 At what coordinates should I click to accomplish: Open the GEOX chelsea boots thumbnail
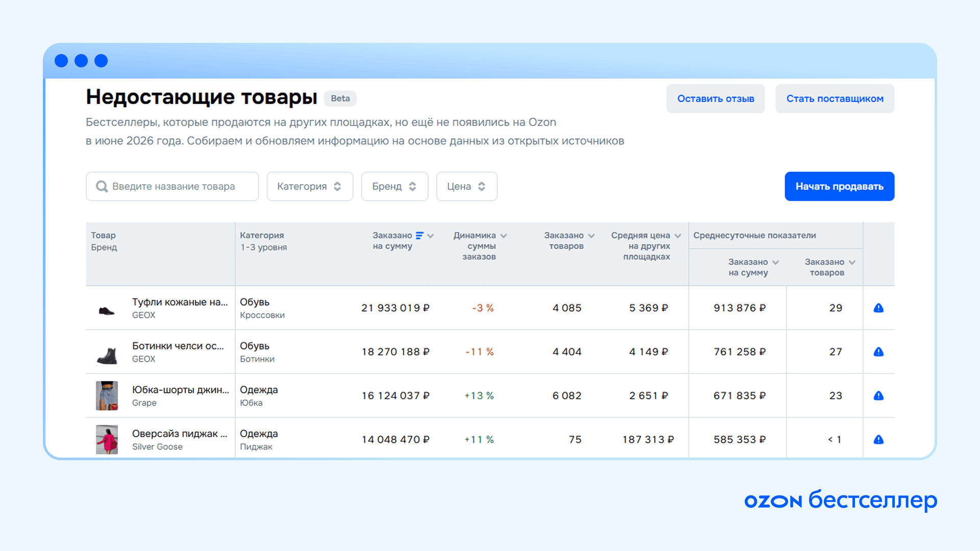(107, 356)
